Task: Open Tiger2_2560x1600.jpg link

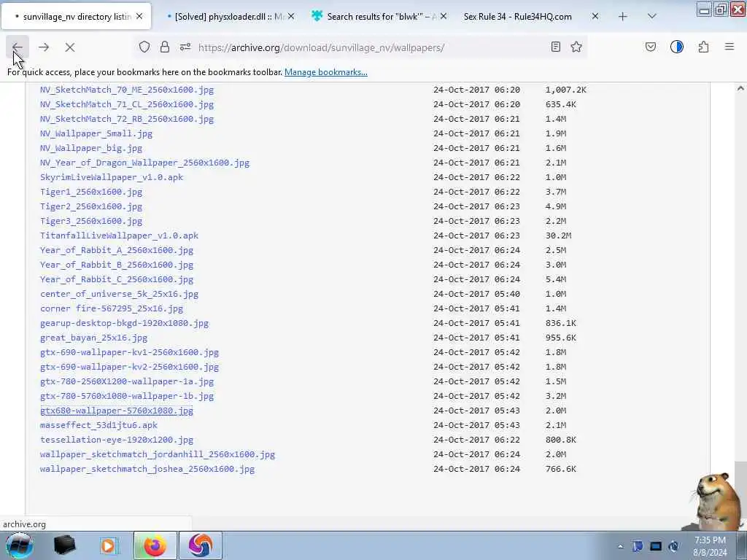Action: point(91,206)
